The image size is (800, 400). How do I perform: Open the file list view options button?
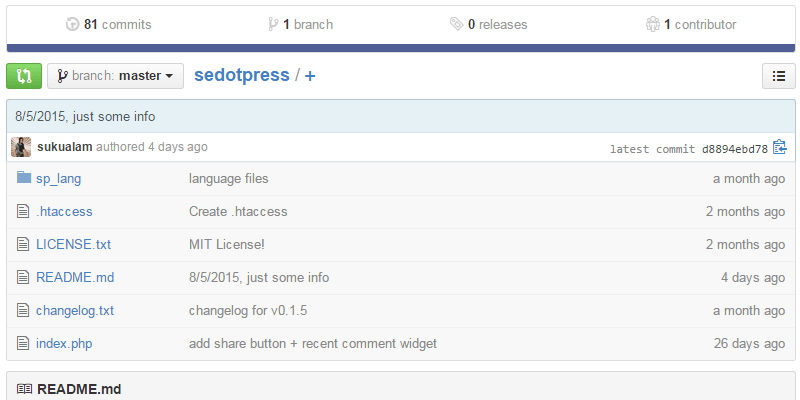(x=778, y=76)
